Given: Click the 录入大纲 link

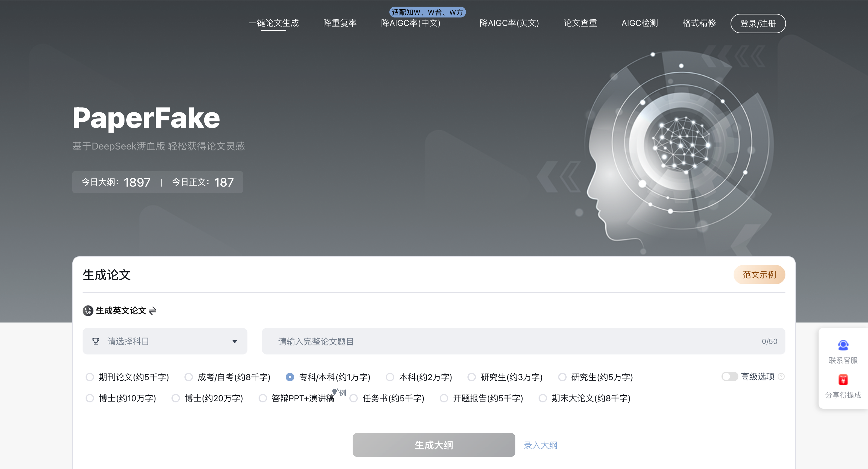Looking at the screenshot, I should coord(540,445).
